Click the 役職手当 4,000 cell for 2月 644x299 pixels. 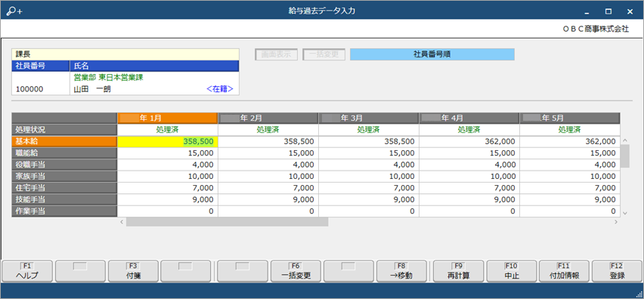click(268, 165)
